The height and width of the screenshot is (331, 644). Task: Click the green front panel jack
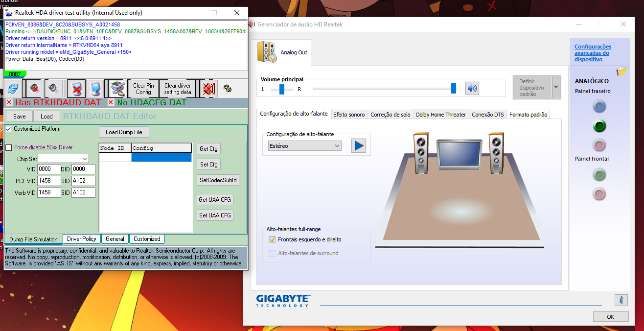(599, 174)
